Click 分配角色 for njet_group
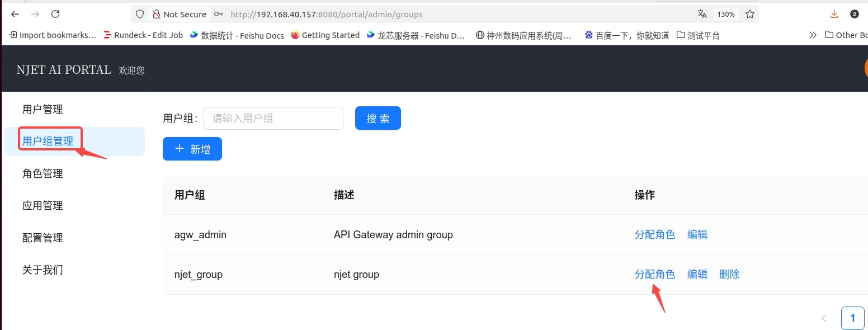The width and height of the screenshot is (868, 330). tap(654, 274)
